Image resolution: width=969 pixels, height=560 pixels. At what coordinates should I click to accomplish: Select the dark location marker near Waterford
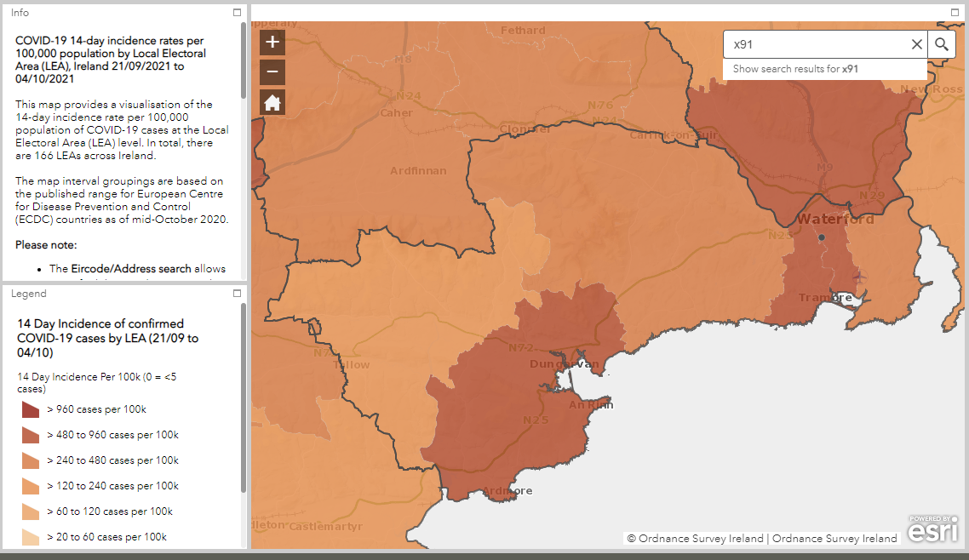(821, 237)
